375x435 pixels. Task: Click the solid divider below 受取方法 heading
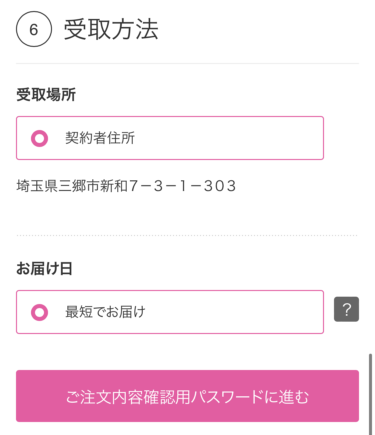[187, 63]
